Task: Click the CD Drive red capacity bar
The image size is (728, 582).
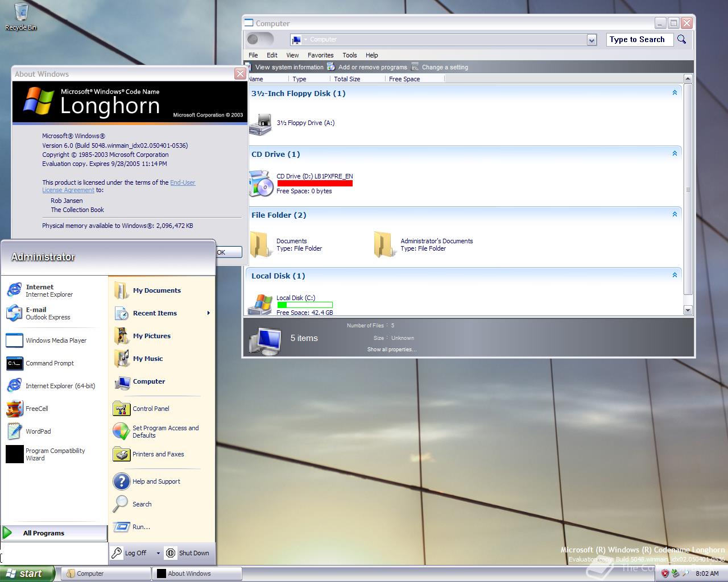Action: (x=315, y=183)
